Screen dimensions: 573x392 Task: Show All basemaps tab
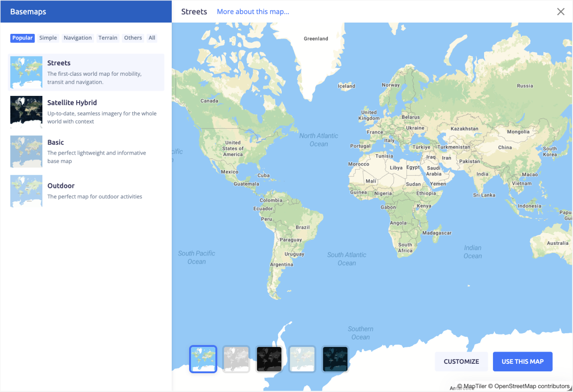[151, 38]
